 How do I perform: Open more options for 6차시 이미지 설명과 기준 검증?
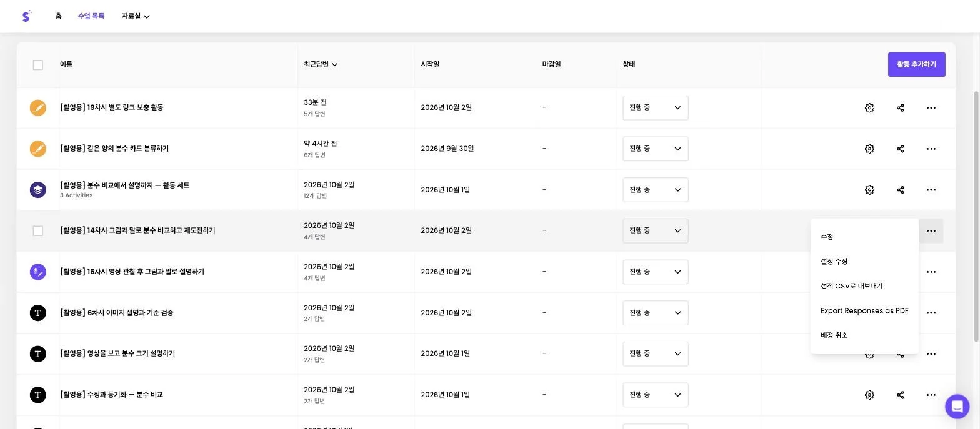[x=931, y=313]
